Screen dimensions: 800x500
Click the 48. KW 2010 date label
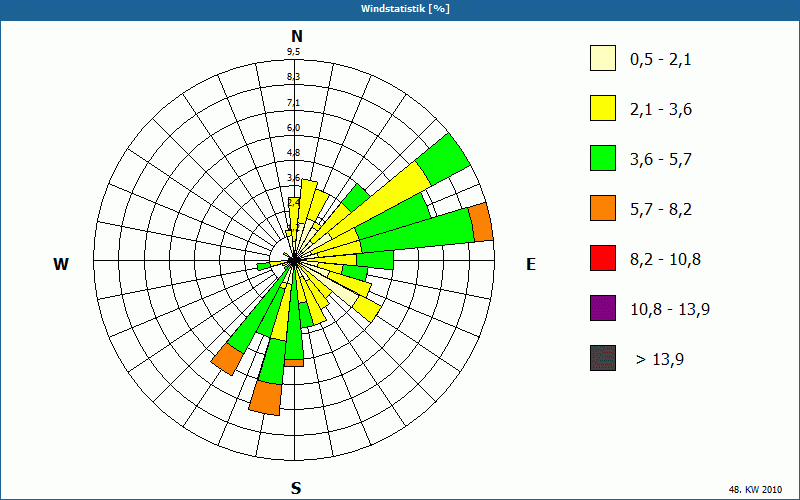[x=755, y=490]
